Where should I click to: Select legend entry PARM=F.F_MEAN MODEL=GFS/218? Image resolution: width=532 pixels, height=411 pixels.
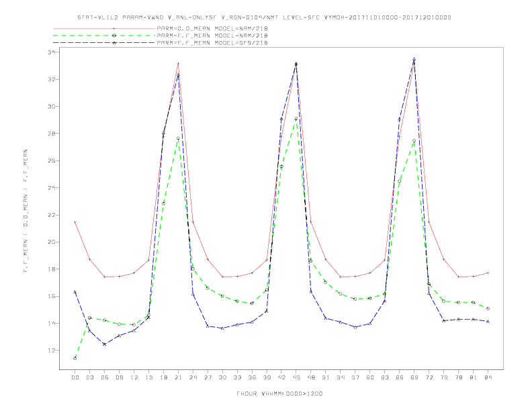212,43
